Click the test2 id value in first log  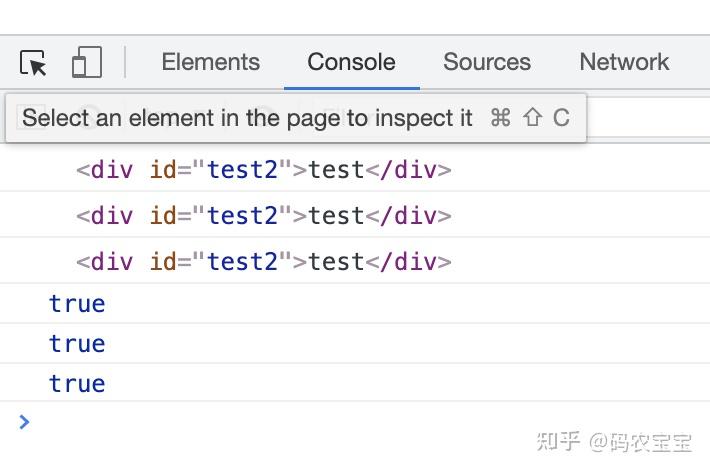tap(242, 170)
